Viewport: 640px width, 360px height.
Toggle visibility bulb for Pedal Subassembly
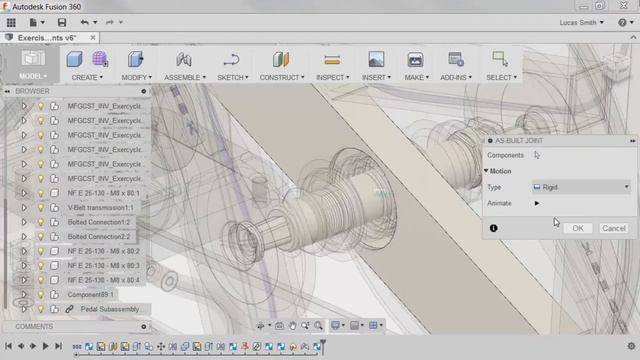pyautogui.click(x=40, y=309)
